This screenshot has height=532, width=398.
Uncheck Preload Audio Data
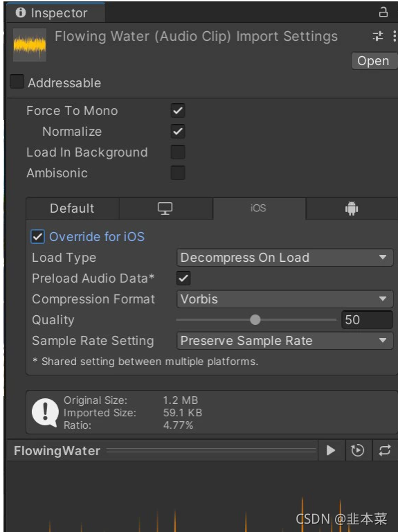pos(183,278)
